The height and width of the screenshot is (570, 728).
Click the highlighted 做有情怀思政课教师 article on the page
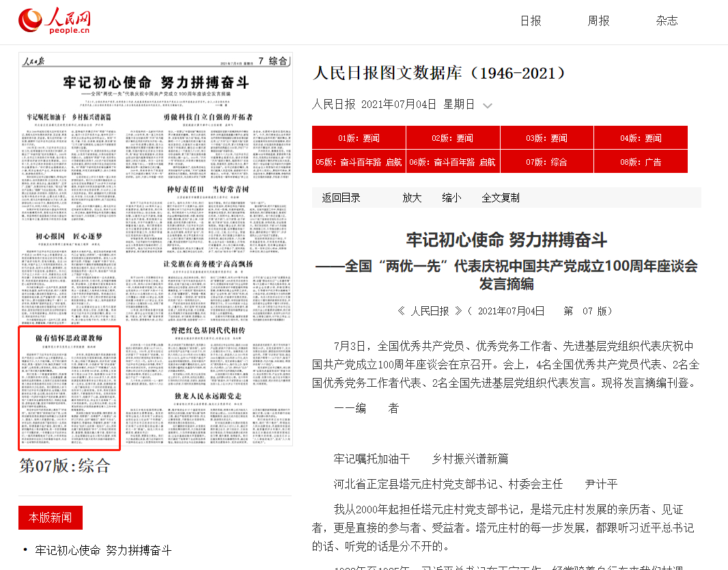click(69, 388)
